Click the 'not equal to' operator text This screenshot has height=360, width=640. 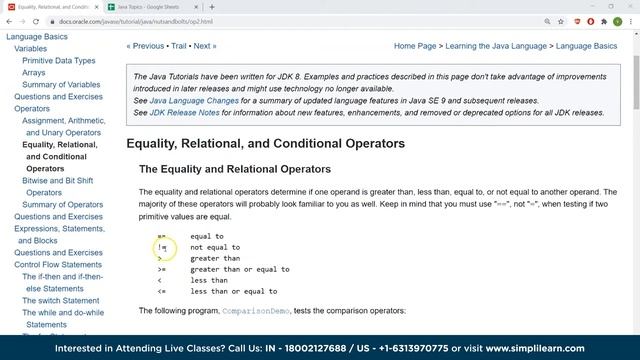point(215,247)
